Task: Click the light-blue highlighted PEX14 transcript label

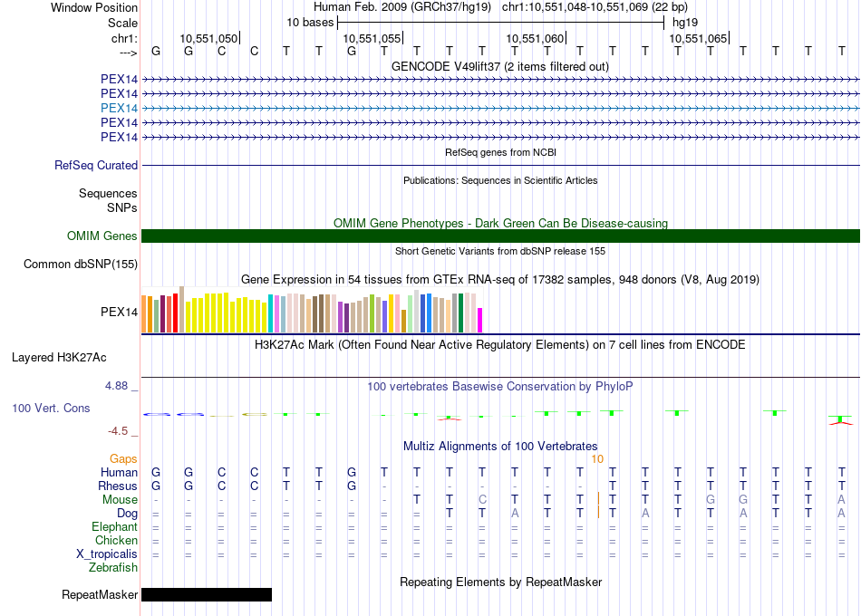Action: [119, 108]
